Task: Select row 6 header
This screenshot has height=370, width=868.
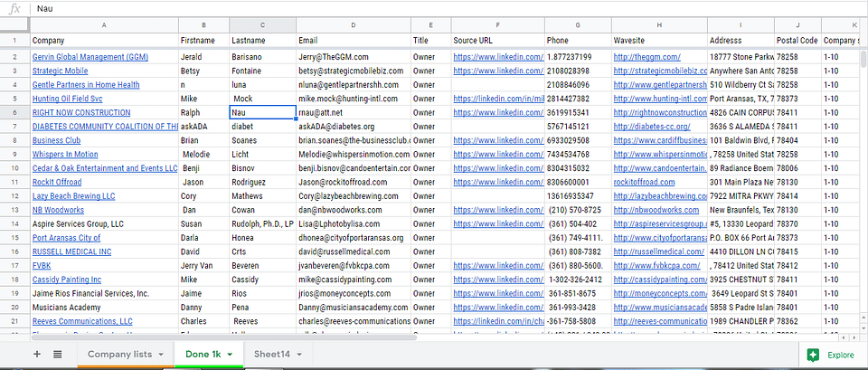Action: [x=14, y=112]
